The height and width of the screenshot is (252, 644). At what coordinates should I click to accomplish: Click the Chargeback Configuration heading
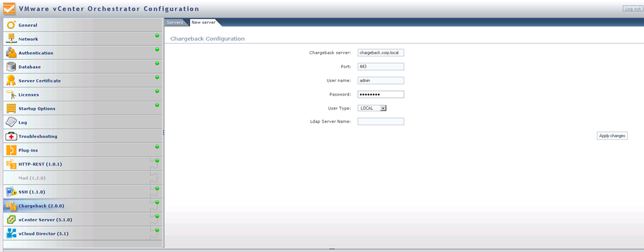[208, 38]
